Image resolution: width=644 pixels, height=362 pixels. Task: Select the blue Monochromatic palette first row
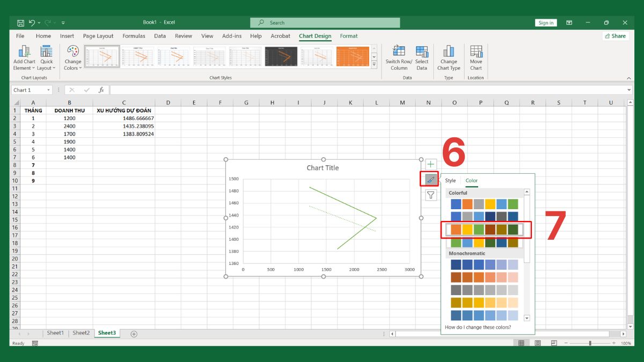[x=485, y=264]
